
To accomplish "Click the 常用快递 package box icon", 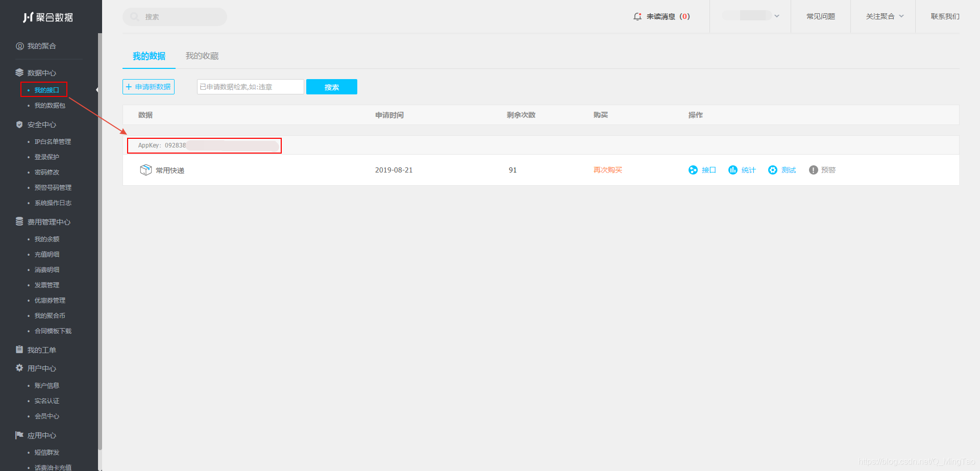I will 146,169.
